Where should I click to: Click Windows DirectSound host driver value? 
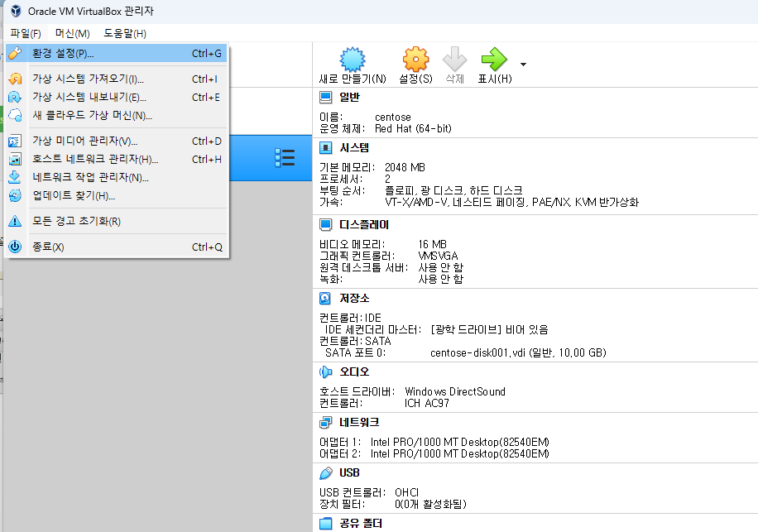click(455, 391)
